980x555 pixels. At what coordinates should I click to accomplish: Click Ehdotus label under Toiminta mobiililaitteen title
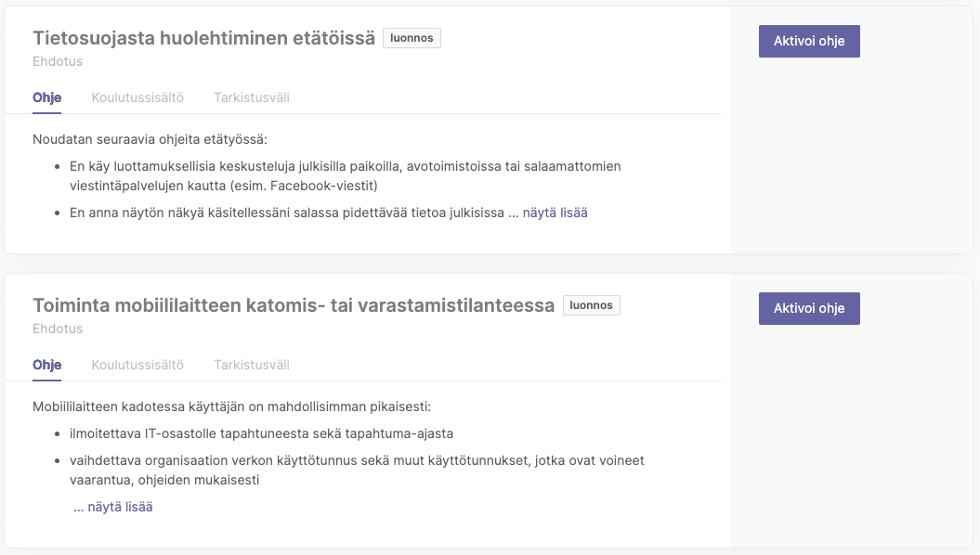58,329
